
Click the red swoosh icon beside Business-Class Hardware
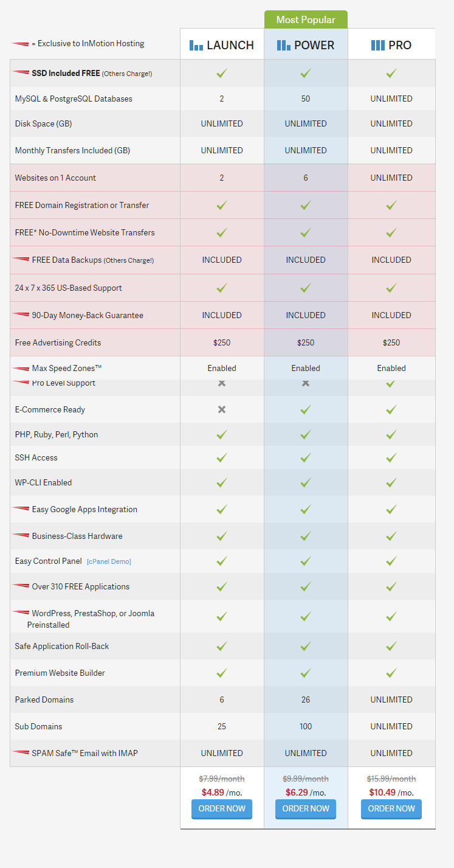tap(21, 536)
